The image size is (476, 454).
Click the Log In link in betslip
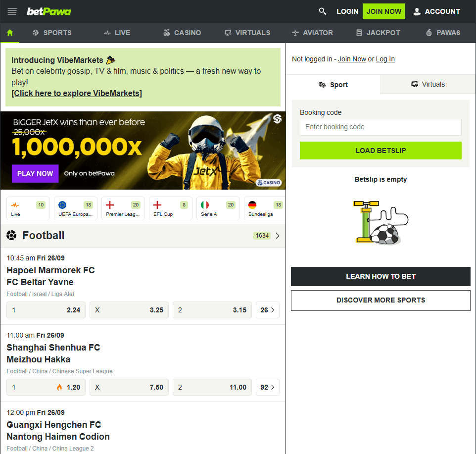[385, 59]
